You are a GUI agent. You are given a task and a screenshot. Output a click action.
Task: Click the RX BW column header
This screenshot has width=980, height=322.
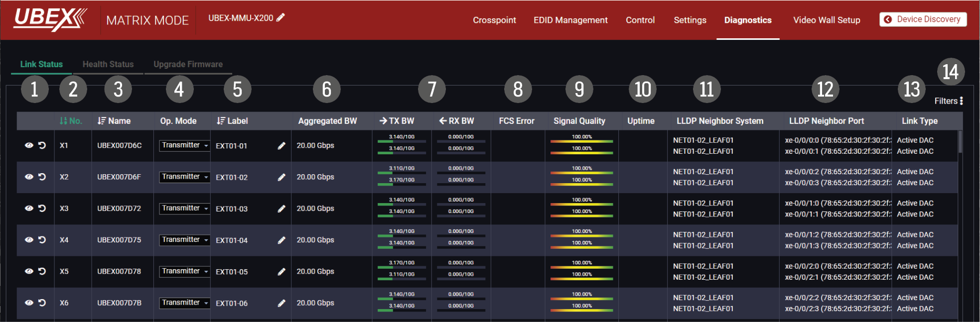pyautogui.click(x=456, y=121)
